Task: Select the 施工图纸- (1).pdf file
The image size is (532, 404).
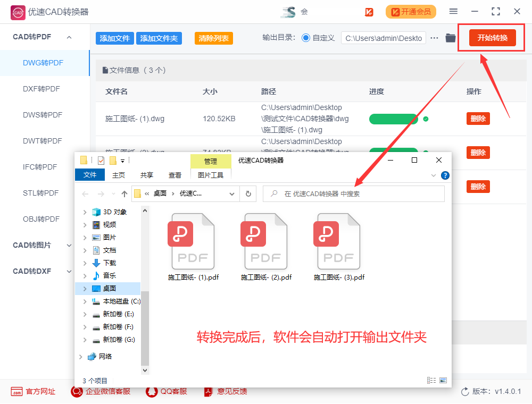Action: pos(193,247)
